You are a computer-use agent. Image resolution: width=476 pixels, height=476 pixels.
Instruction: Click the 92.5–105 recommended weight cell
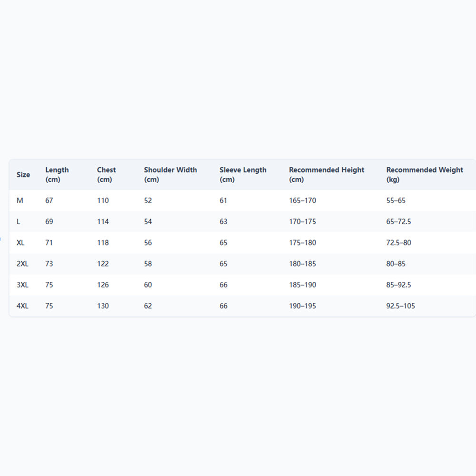coord(400,306)
